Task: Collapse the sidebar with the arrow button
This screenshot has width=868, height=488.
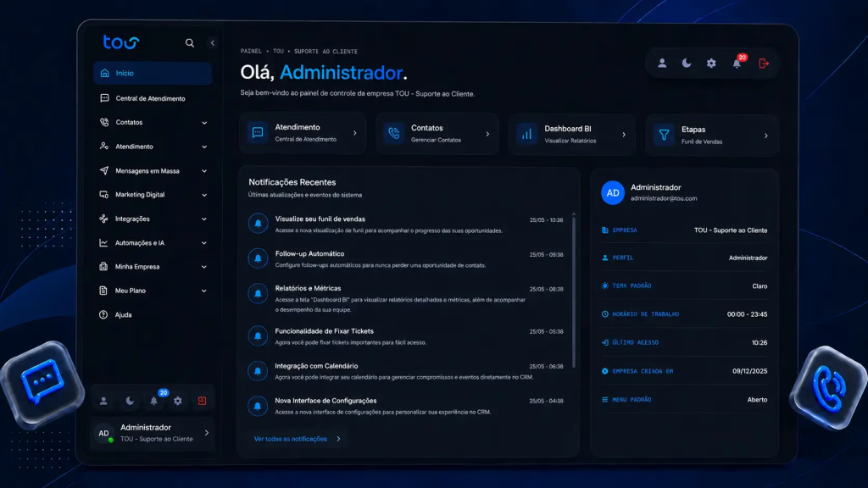Action: 212,42
